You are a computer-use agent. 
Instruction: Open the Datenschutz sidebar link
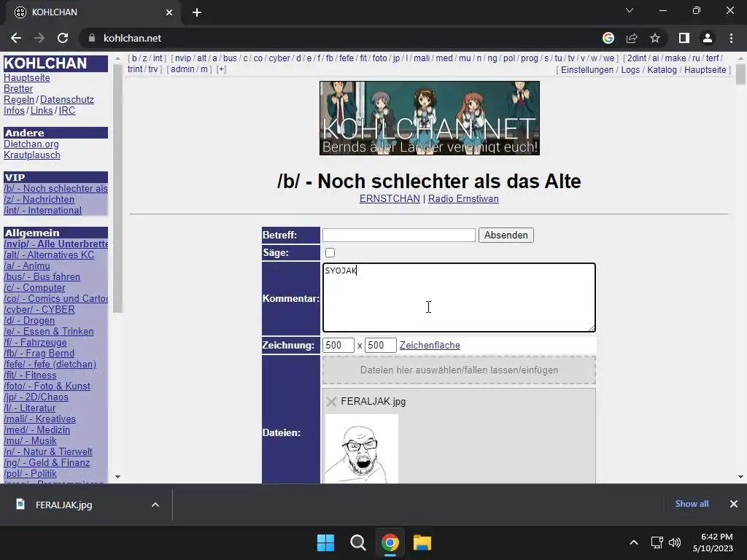coord(66,99)
